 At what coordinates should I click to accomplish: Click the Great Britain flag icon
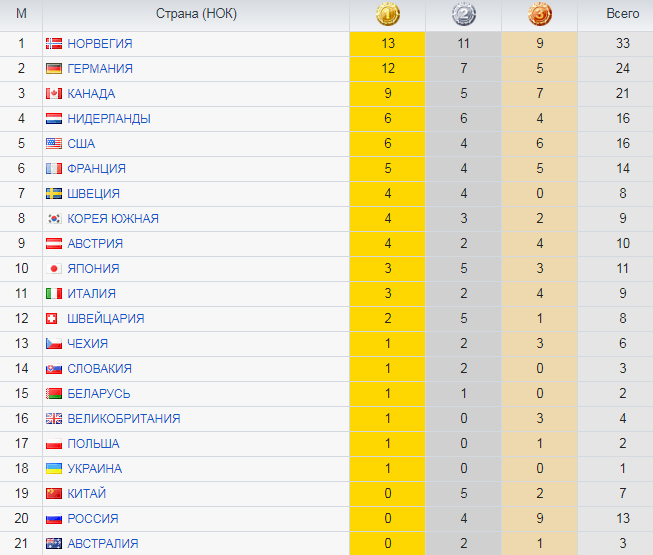click(x=55, y=419)
